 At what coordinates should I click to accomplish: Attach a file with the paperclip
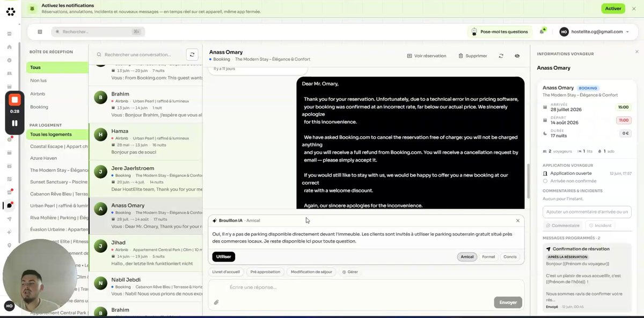[216, 302]
